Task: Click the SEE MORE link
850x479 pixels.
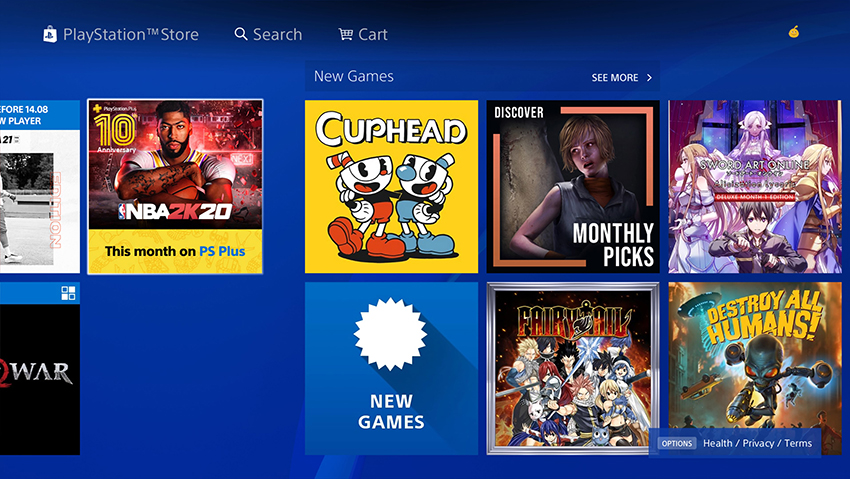Action: coord(615,77)
